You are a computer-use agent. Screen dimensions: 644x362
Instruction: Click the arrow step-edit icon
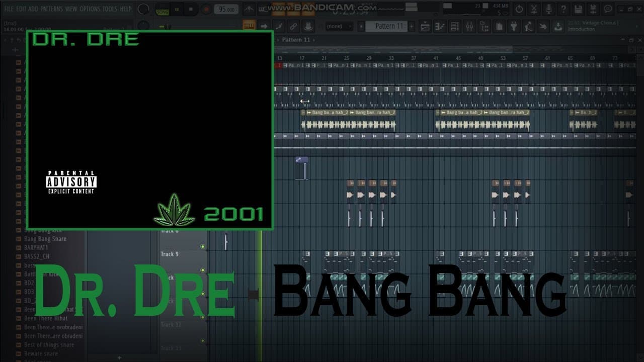(264, 26)
